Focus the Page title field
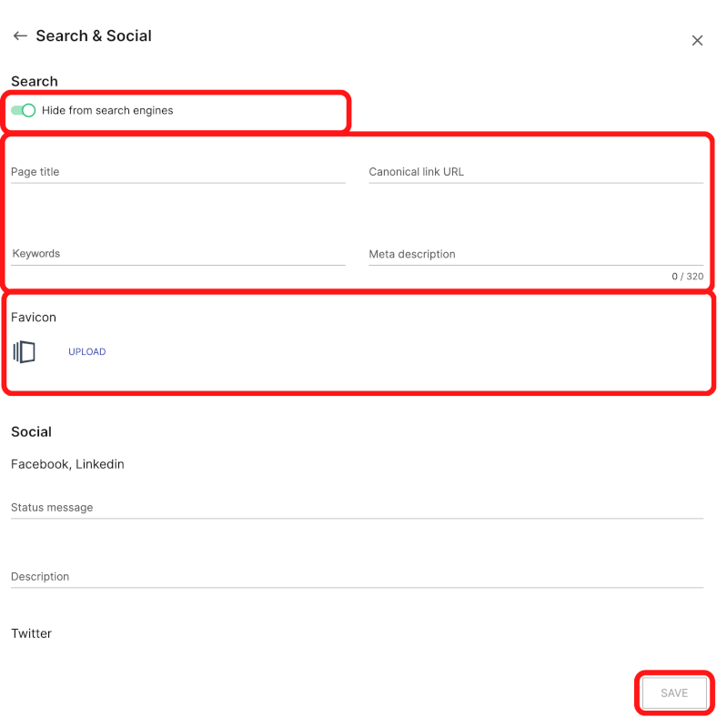Viewport: 727px width, 728px height. pyautogui.click(x=178, y=172)
